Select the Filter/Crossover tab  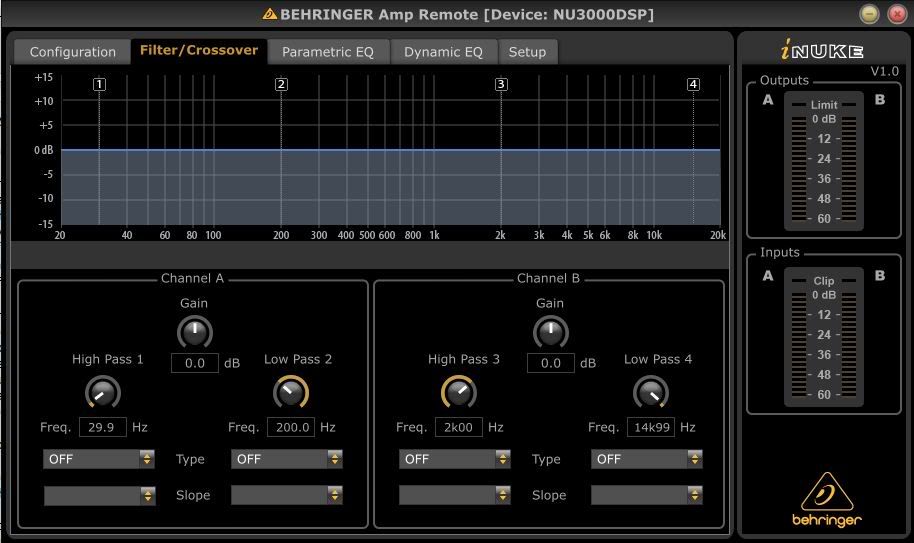(x=199, y=51)
